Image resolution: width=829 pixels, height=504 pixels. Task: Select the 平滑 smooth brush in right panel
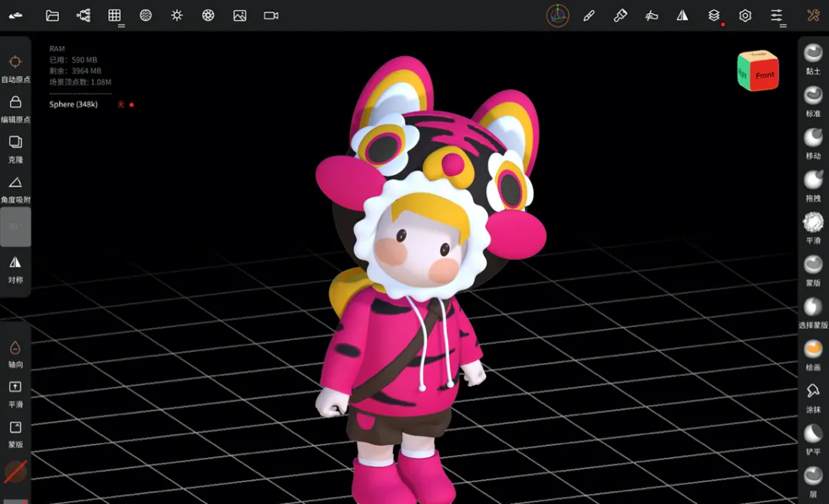click(x=813, y=229)
